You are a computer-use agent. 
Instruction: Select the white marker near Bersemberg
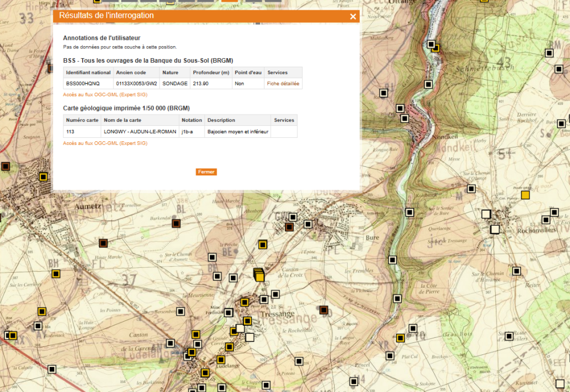point(181,312)
